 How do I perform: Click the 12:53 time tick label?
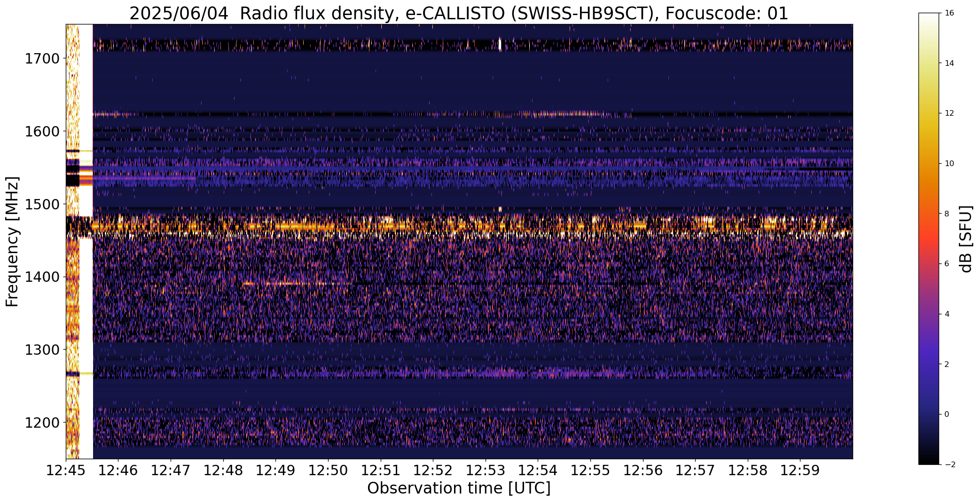click(486, 470)
